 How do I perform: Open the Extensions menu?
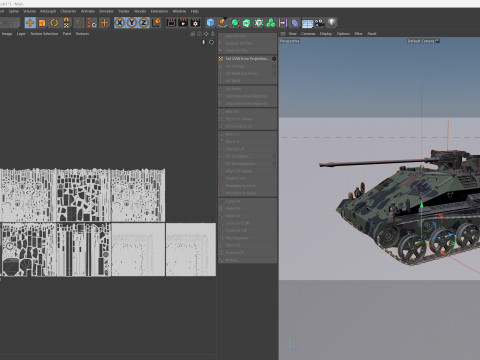(x=159, y=11)
